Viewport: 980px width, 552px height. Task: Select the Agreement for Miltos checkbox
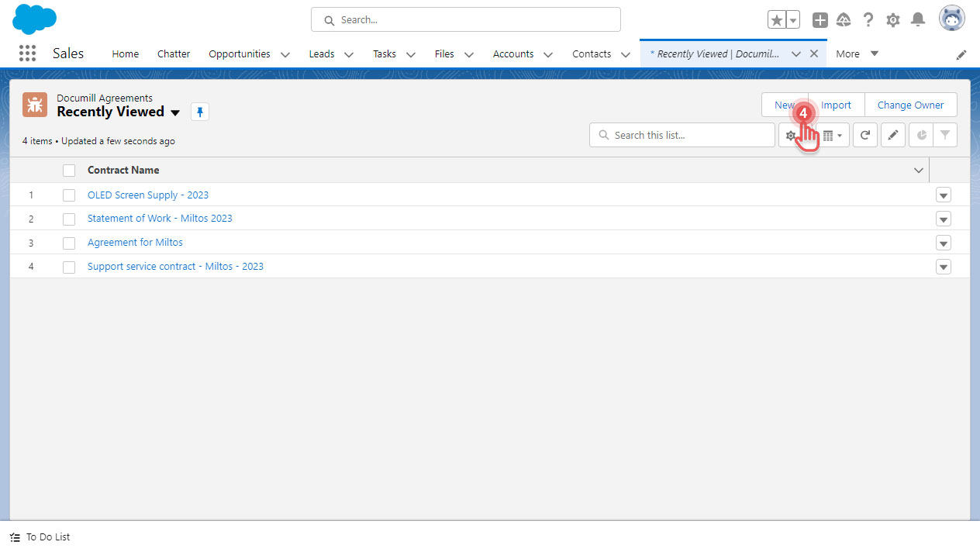tap(69, 243)
